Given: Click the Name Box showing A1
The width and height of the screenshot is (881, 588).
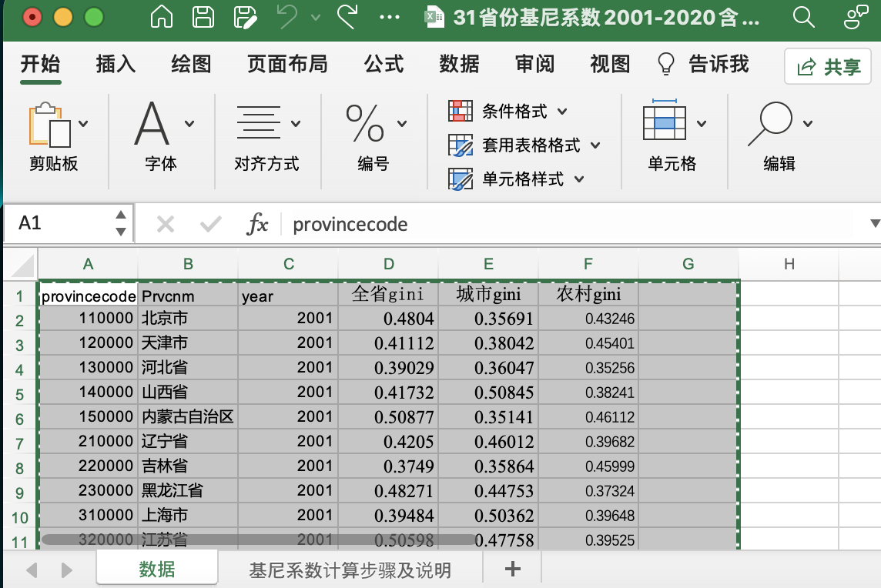Looking at the screenshot, I should [58, 223].
